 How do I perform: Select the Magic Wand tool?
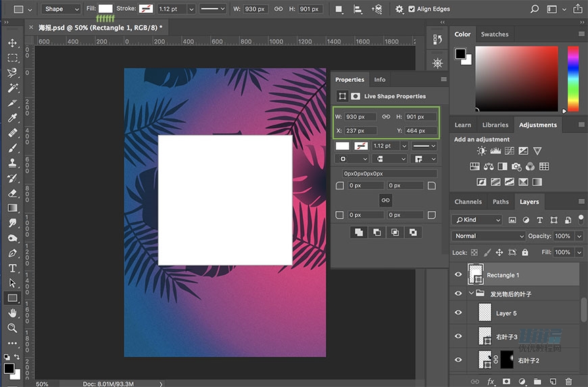[x=12, y=88]
